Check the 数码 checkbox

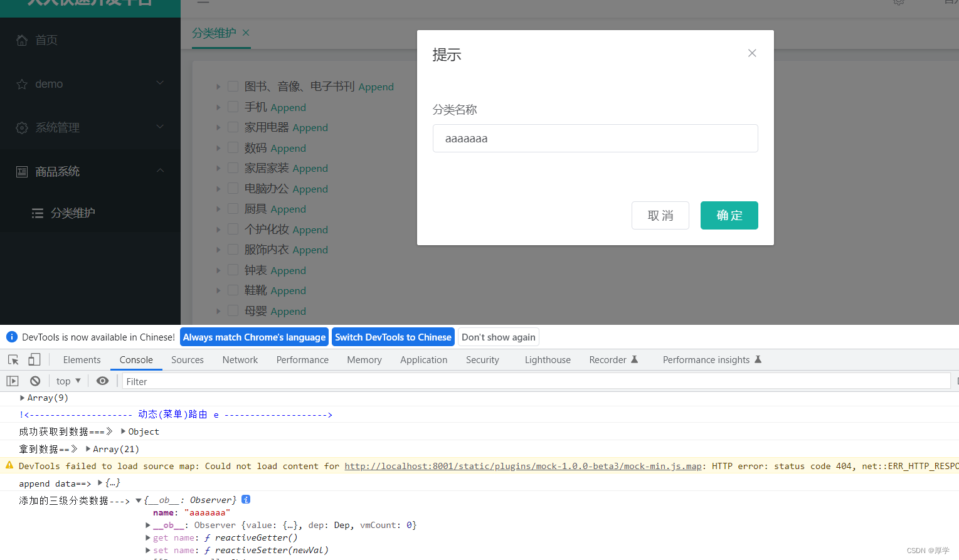tap(233, 147)
